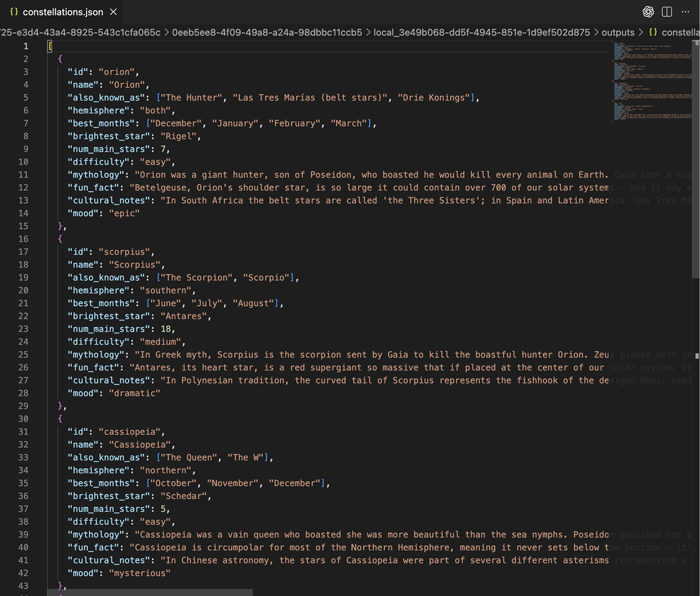Open the More Actions ellipsis menu

click(x=685, y=12)
